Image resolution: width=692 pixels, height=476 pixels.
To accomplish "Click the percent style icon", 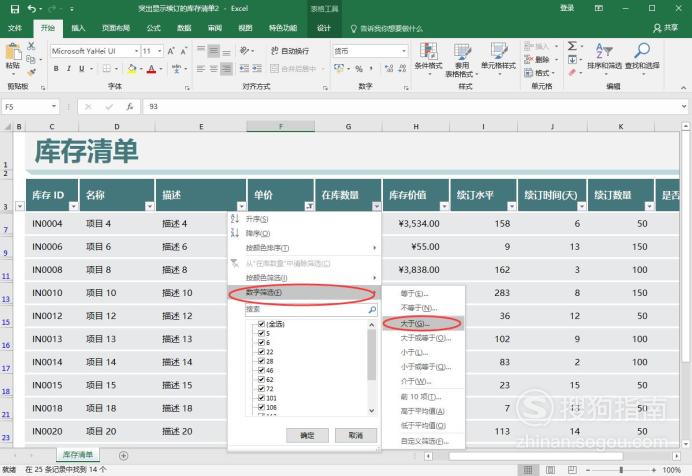I will point(359,69).
